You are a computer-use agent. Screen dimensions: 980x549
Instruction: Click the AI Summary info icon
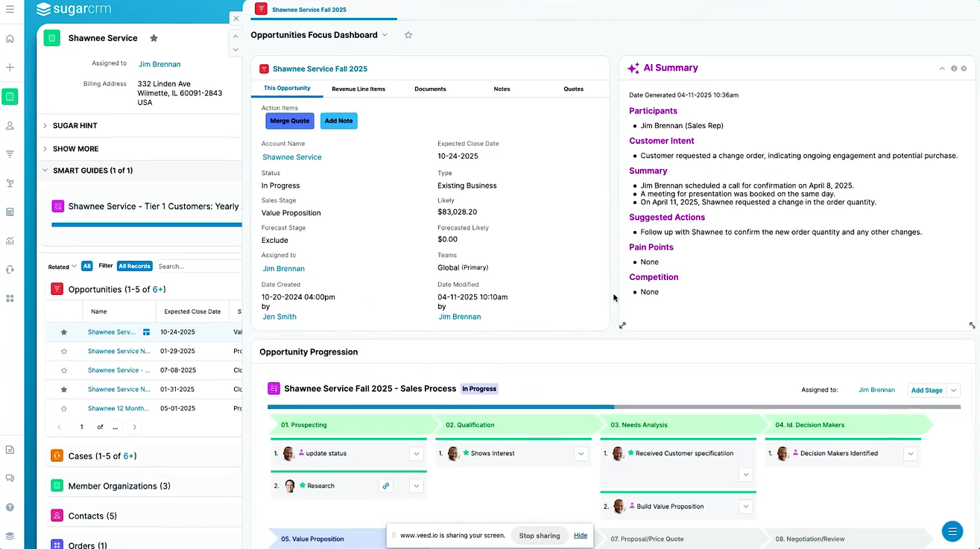pyautogui.click(x=954, y=69)
